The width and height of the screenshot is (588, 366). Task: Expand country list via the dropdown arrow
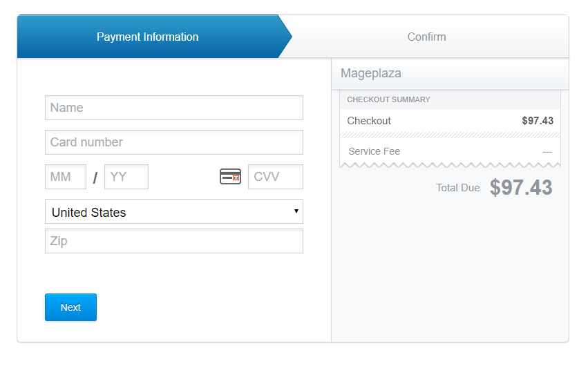[x=296, y=211]
